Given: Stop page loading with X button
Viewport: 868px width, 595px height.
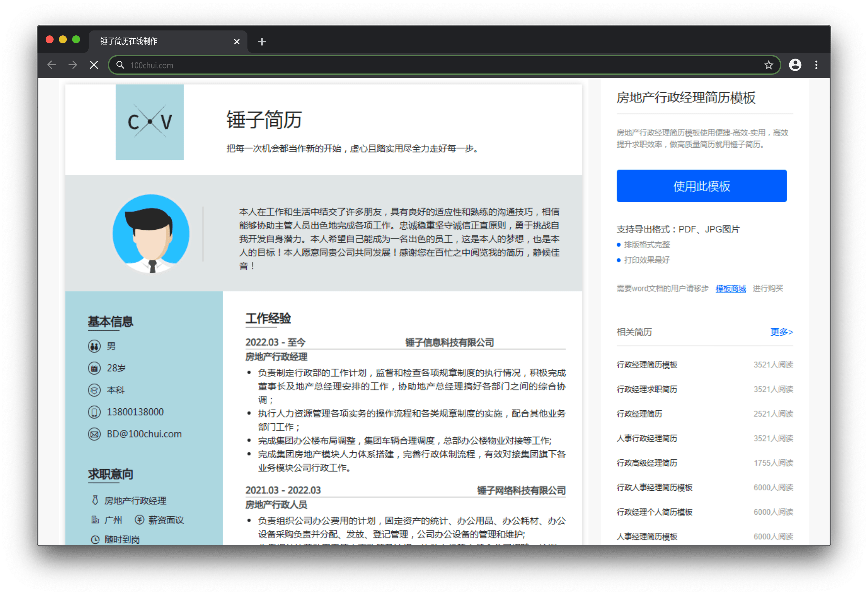Looking at the screenshot, I should pos(94,65).
